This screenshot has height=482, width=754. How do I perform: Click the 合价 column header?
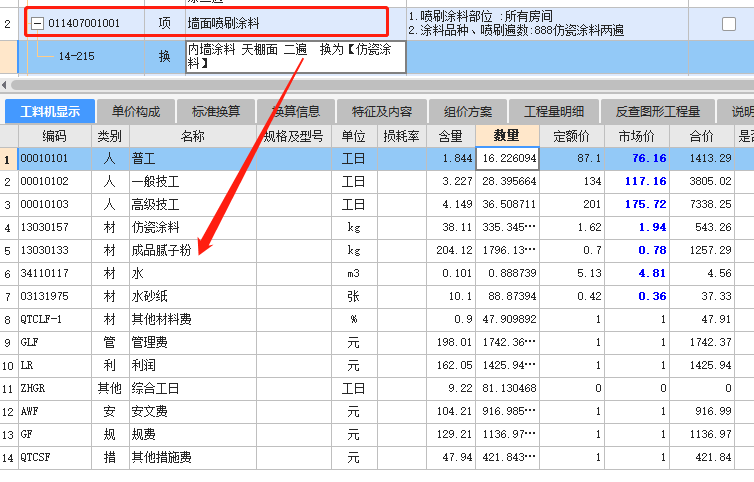(702, 136)
